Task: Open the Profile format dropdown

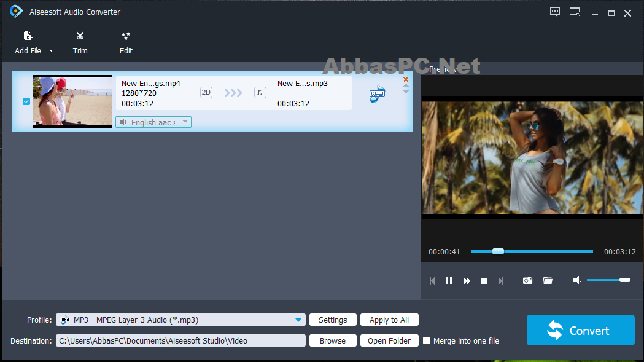Action: [x=180, y=320]
